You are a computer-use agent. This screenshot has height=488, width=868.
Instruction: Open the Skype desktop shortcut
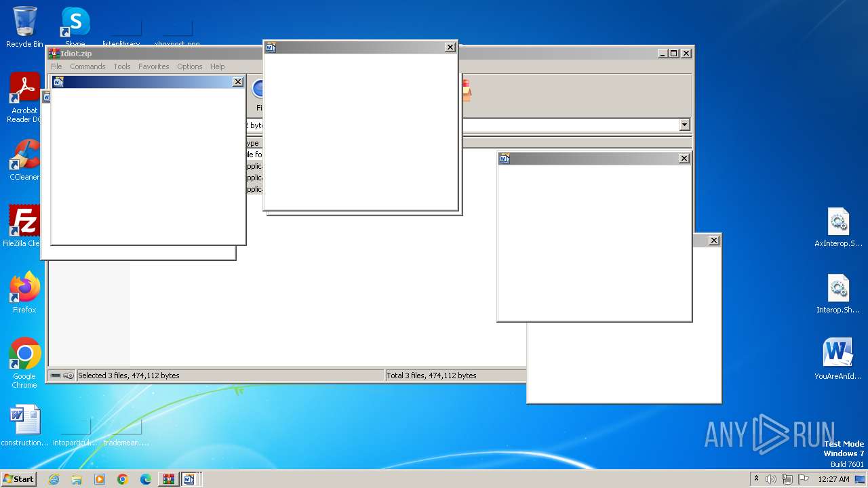point(75,27)
